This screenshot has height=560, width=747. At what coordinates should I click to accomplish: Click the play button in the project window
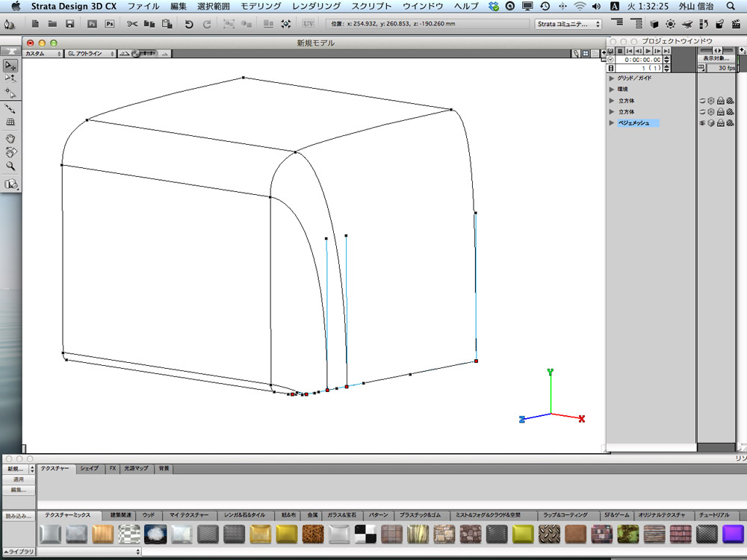coord(648,51)
